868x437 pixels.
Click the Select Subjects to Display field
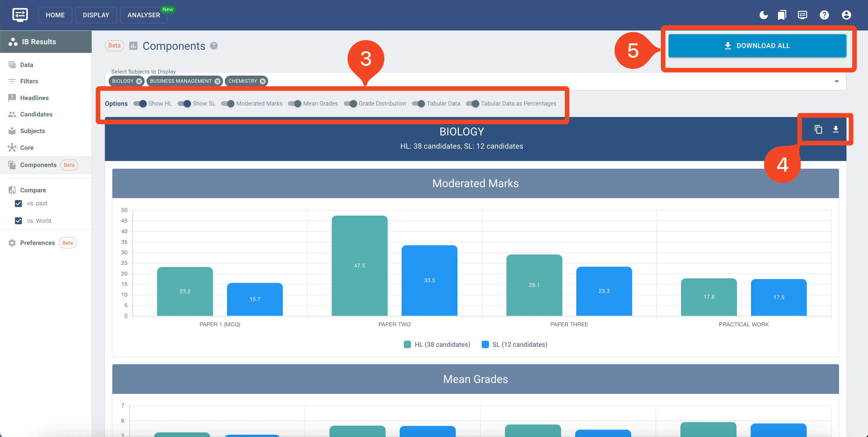[475, 81]
